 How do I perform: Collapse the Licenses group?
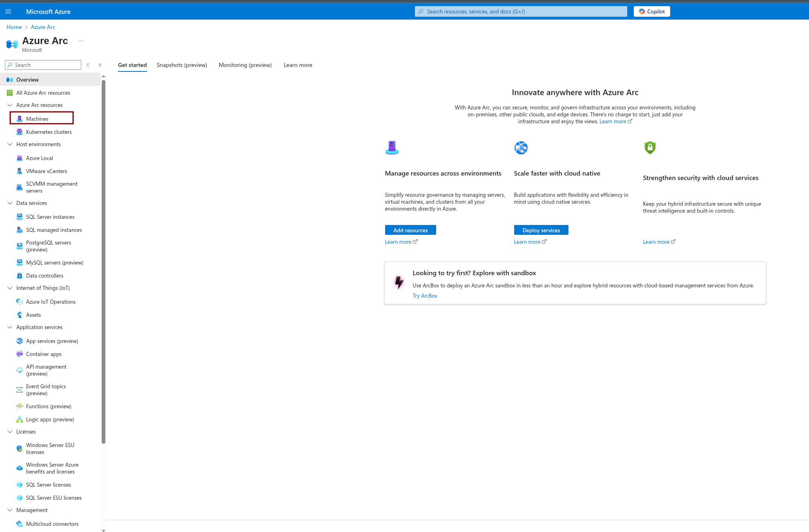(10, 432)
